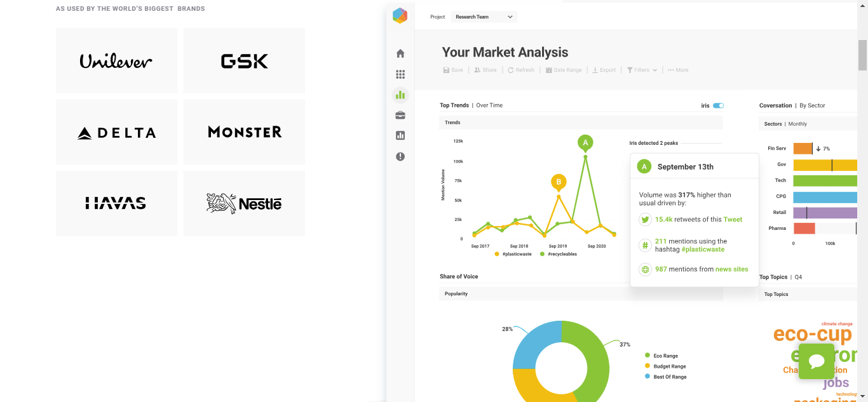Select the green bar chart analytics icon
This screenshot has height=402, width=868.
(x=400, y=95)
